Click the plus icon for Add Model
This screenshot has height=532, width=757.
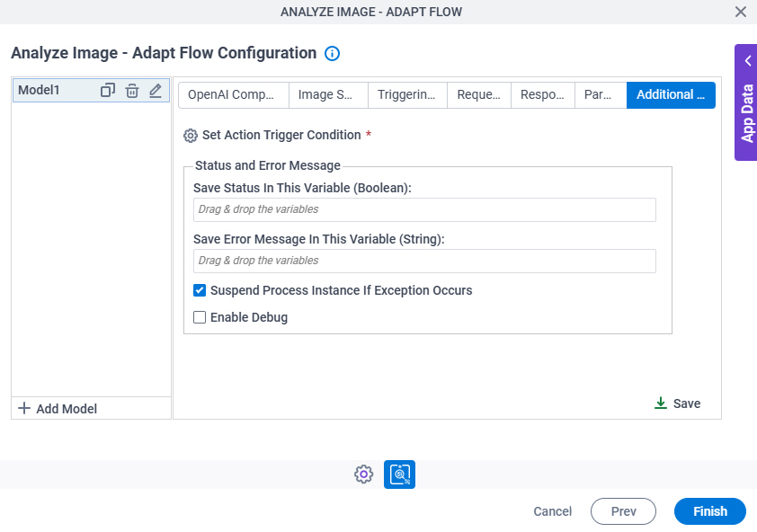[x=23, y=408]
